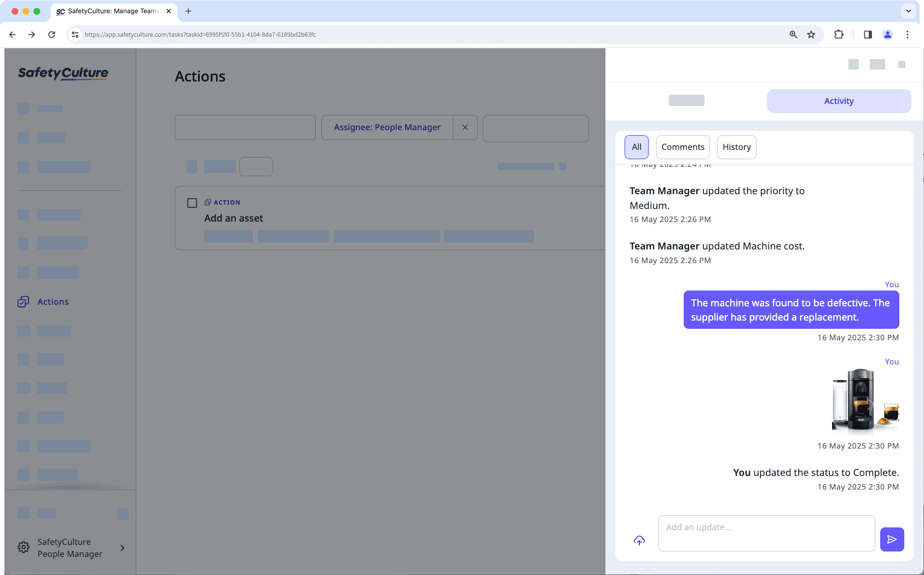Open the settings gear beside People Manager
Image resolution: width=924 pixels, height=575 pixels.
click(23, 547)
